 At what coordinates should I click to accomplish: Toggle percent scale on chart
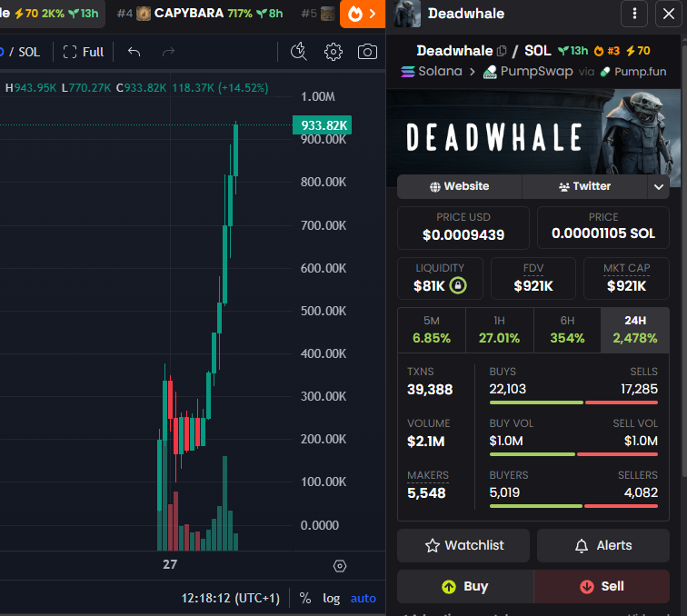305,598
